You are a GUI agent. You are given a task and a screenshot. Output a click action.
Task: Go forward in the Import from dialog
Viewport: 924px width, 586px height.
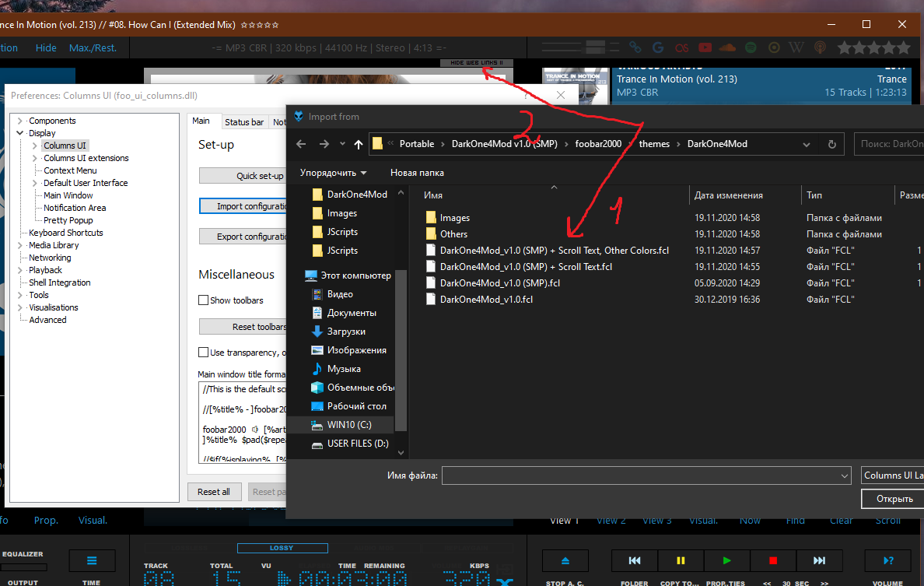[x=324, y=144]
